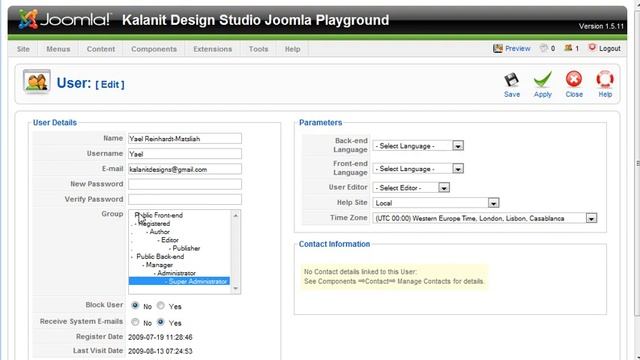Open the Site menu

point(23,49)
